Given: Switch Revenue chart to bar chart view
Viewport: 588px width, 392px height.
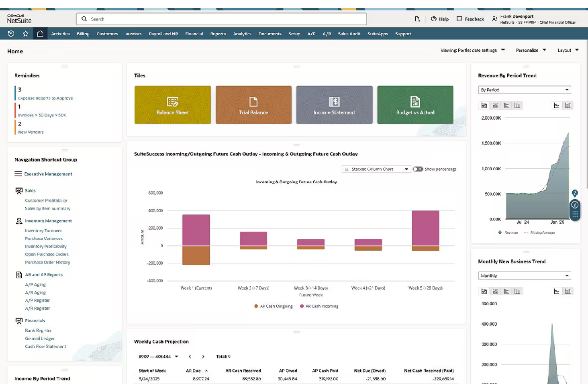Looking at the screenshot, I should coord(517,105).
